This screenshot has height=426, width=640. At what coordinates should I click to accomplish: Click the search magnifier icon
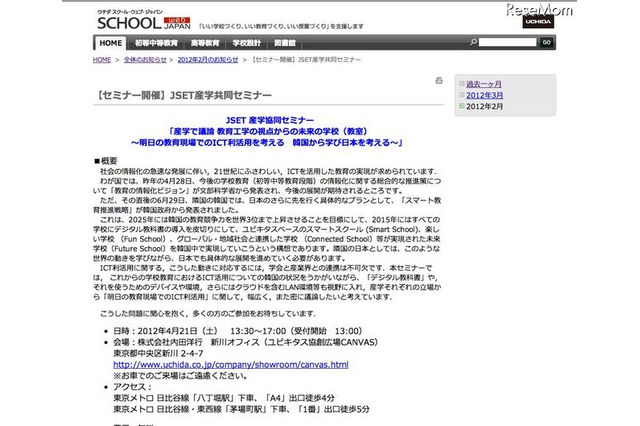pyautogui.click(x=473, y=42)
